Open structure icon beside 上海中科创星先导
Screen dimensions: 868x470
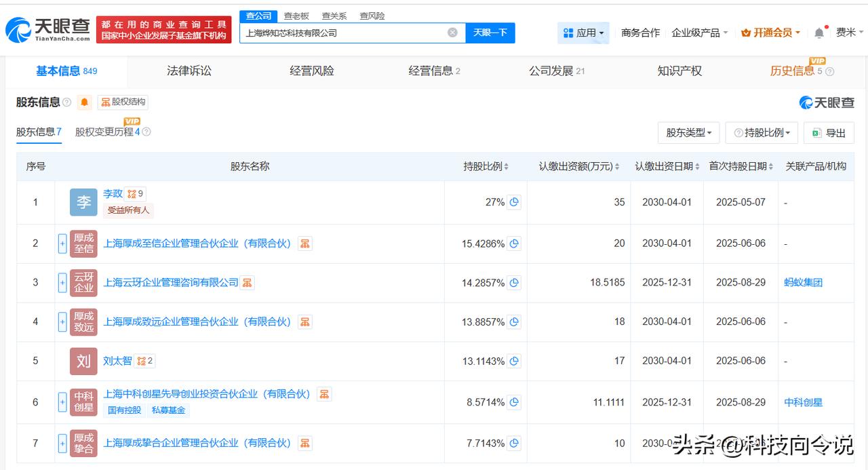pos(324,394)
